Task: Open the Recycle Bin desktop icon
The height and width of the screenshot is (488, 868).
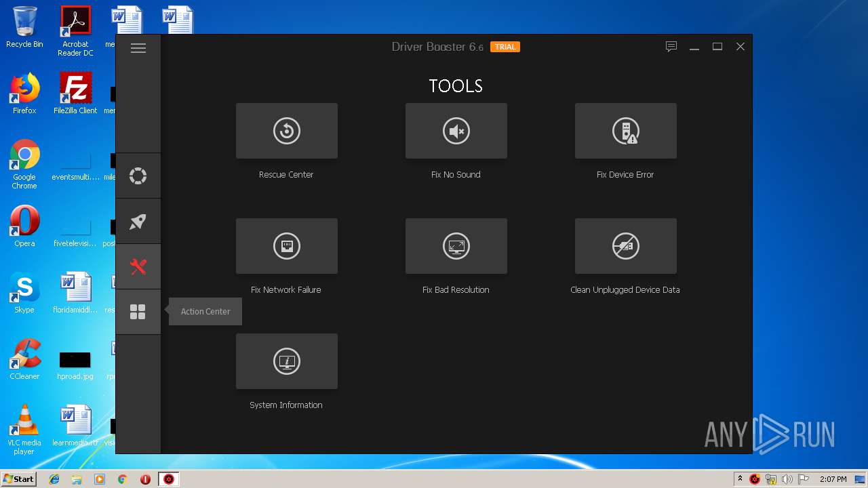Action: coord(24,27)
